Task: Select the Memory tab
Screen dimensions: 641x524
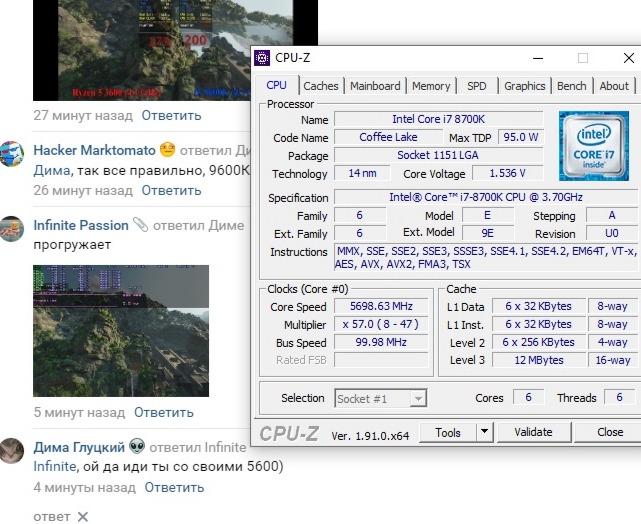Action: pos(431,86)
